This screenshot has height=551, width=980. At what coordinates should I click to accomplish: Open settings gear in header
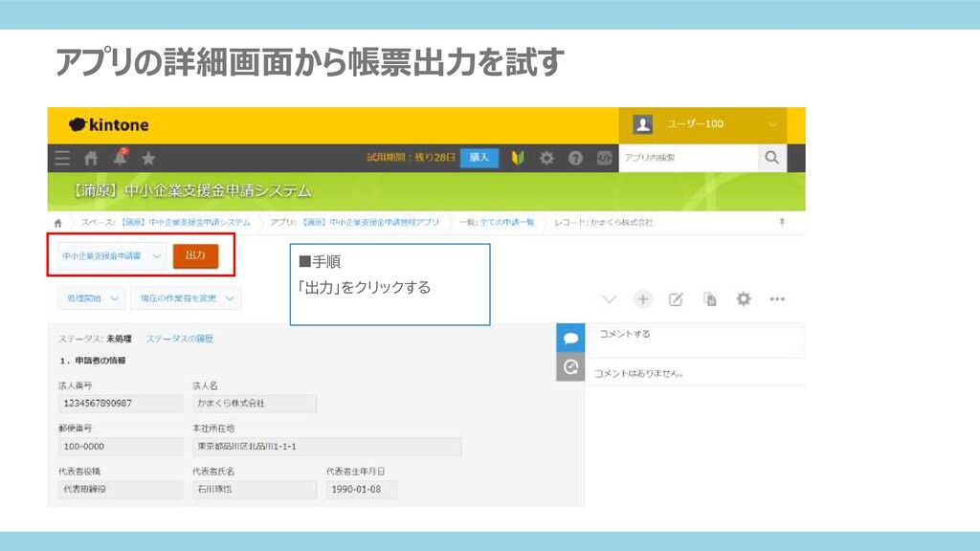coord(546,158)
